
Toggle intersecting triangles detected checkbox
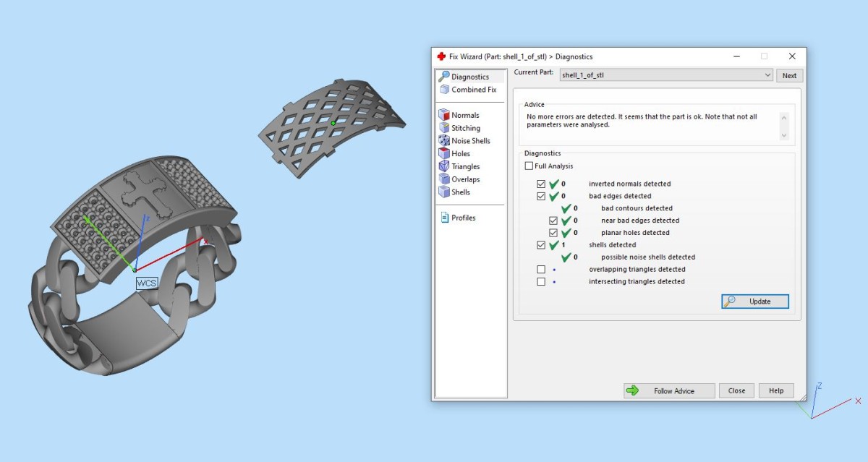tap(541, 282)
